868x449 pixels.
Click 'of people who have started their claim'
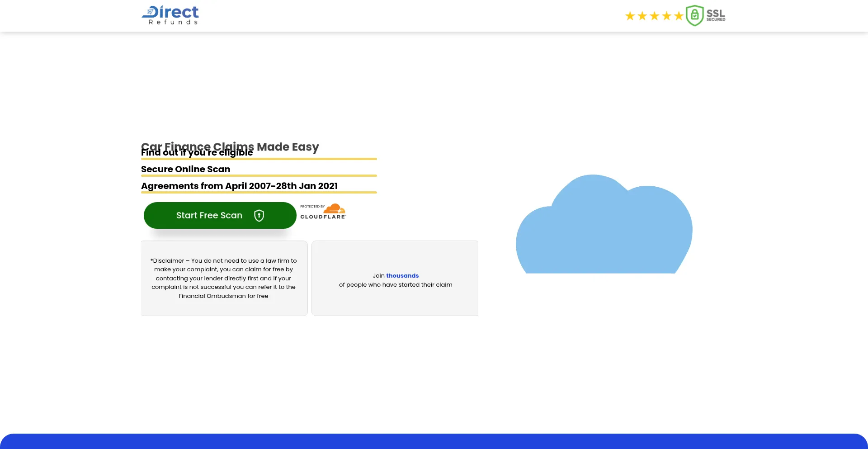point(396,285)
